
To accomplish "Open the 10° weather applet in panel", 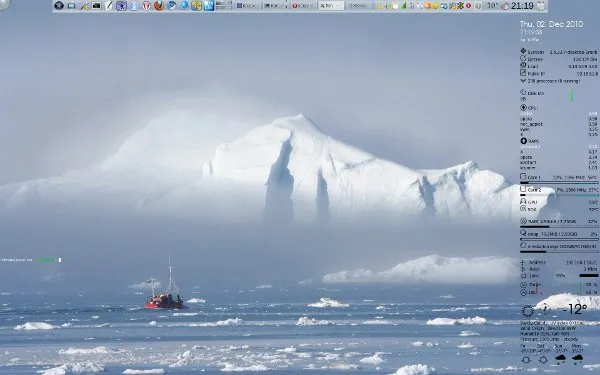I will coord(492,6).
